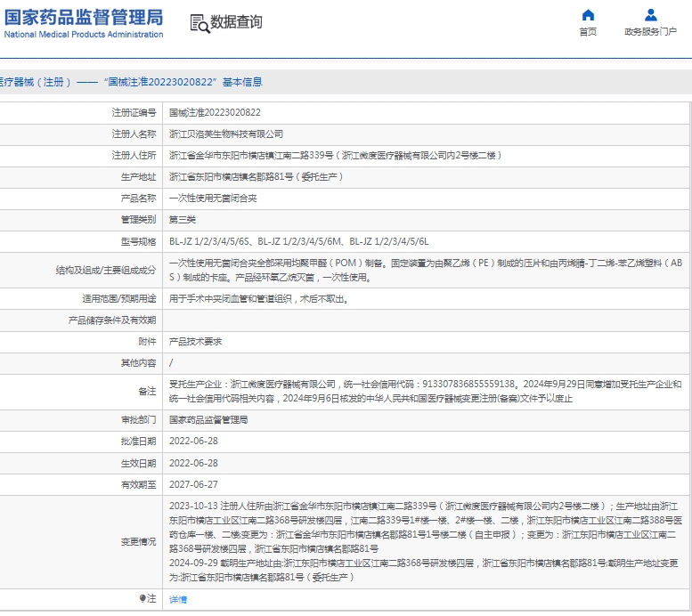Click the 2024-09-29 change record text
Screen dimensions: 692x616
[424, 570]
